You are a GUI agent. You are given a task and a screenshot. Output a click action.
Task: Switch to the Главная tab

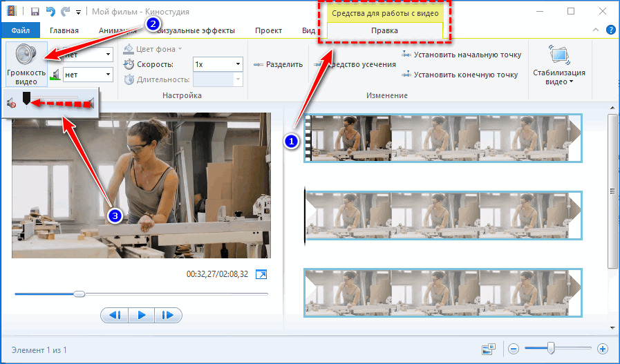pyautogui.click(x=64, y=30)
